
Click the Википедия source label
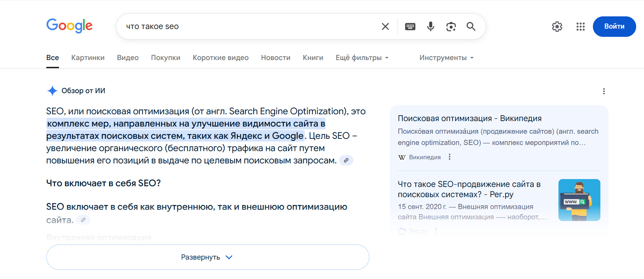pyautogui.click(x=425, y=157)
